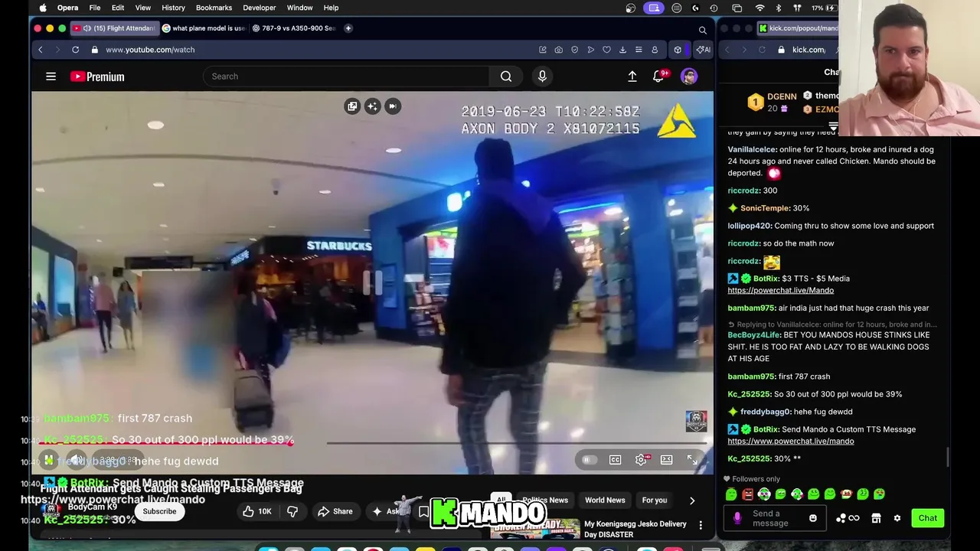The height and width of the screenshot is (551, 980).
Task: Open new tab with plus button
Action: [348, 28]
